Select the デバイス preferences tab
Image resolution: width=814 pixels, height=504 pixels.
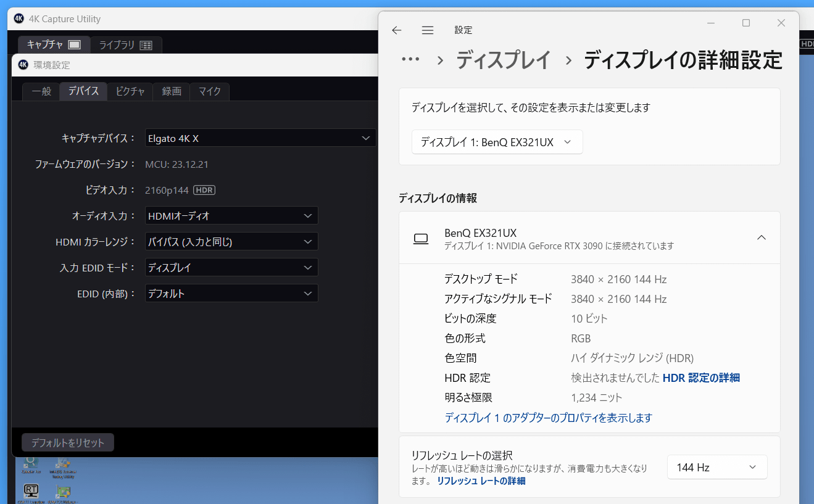(x=83, y=91)
